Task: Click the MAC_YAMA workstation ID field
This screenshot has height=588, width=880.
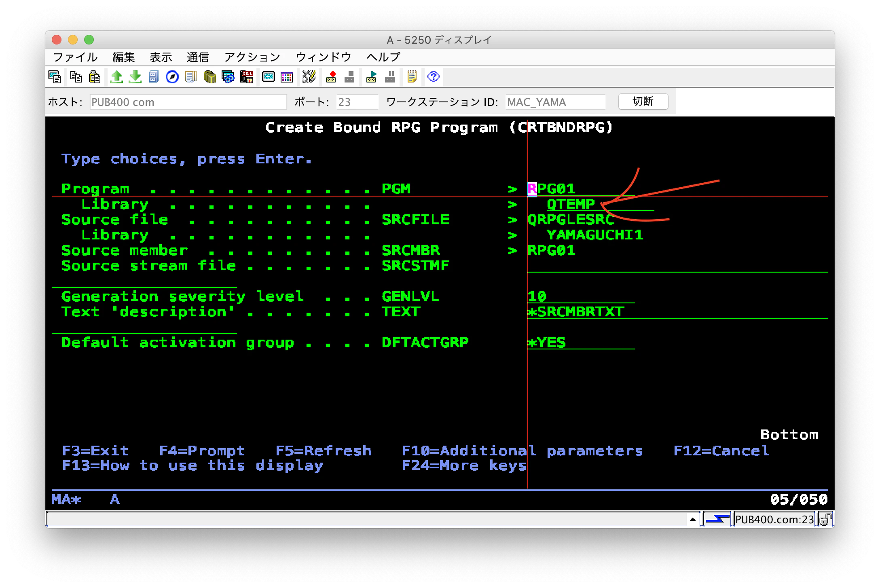Action: [x=555, y=102]
